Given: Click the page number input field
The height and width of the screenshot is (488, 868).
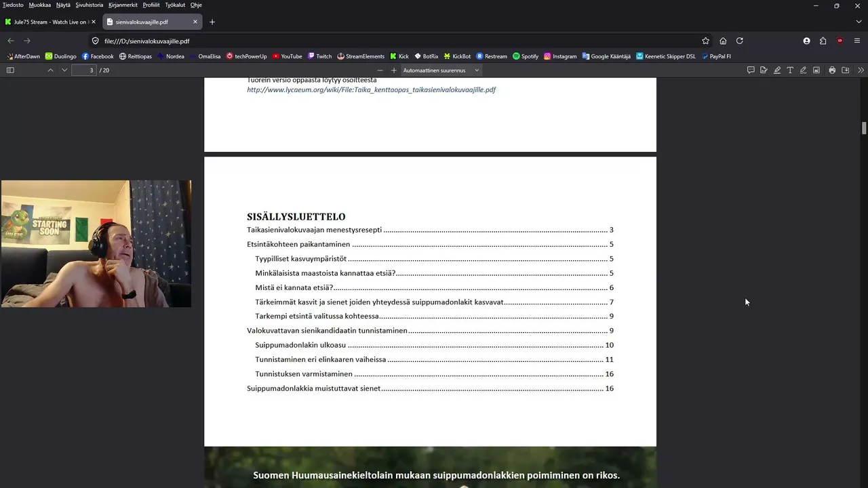Looking at the screenshot, I should [x=84, y=70].
